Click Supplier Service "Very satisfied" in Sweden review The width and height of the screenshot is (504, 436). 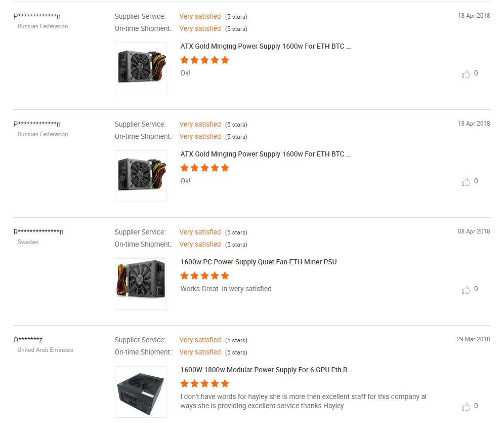coord(200,232)
